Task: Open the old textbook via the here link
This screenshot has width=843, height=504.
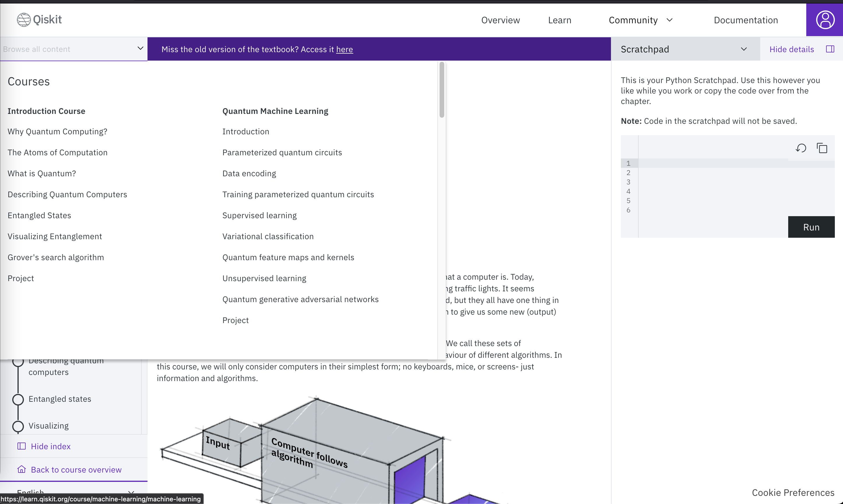Action: point(344,49)
